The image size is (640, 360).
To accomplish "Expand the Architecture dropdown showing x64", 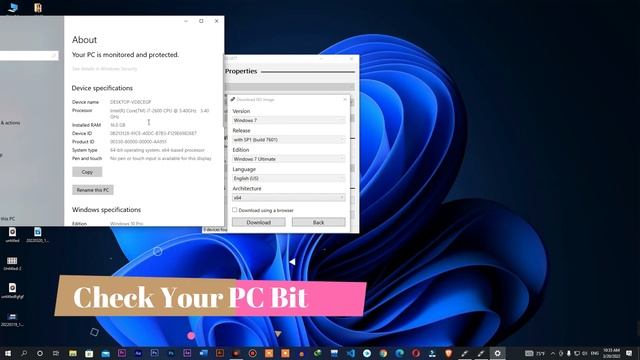I will coord(289,198).
